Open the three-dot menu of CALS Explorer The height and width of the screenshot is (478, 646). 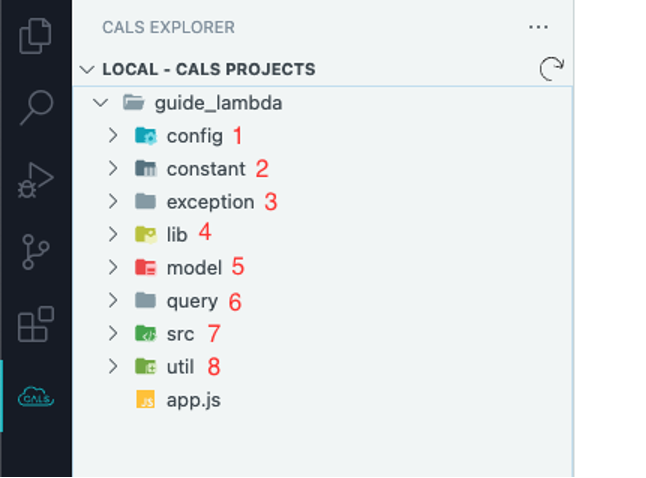tap(538, 27)
